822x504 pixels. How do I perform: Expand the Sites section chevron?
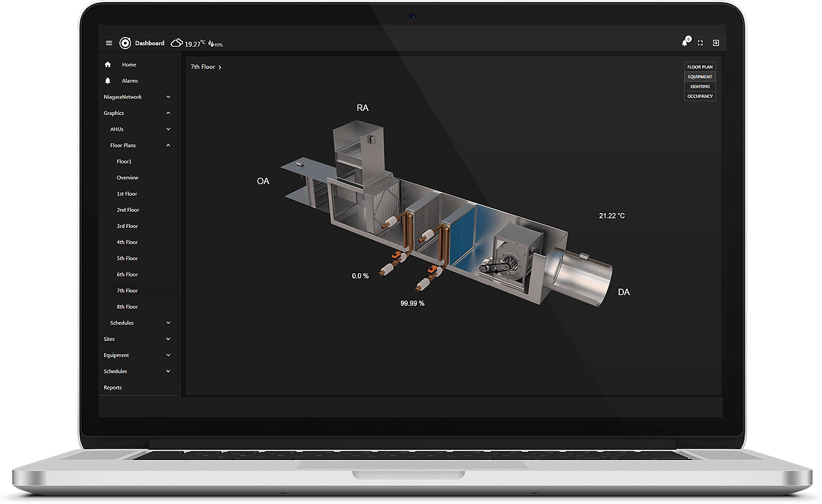coord(169,339)
